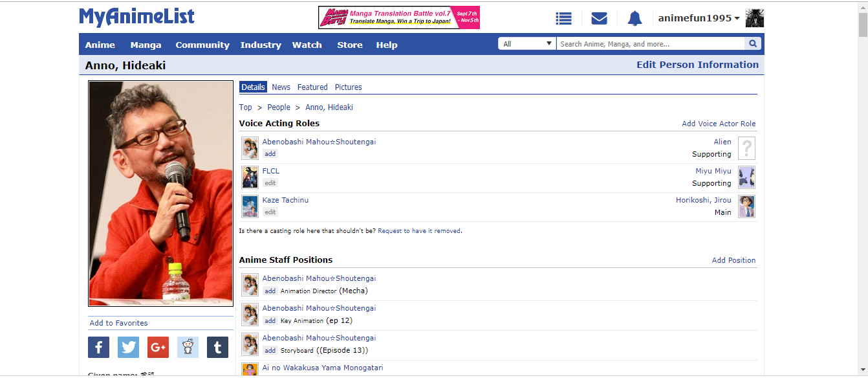Image resolution: width=868 pixels, height=378 pixels.
Task: Click add button beside Key Animation
Action: coord(270,321)
